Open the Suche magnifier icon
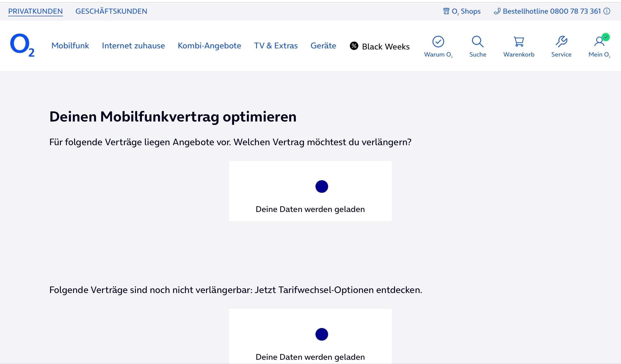The image size is (621, 364). click(478, 42)
